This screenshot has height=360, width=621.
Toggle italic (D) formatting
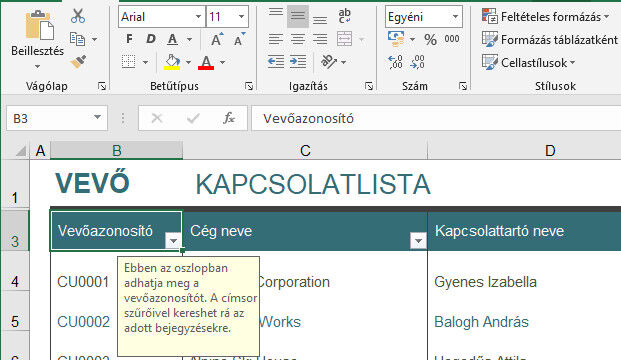click(150, 39)
